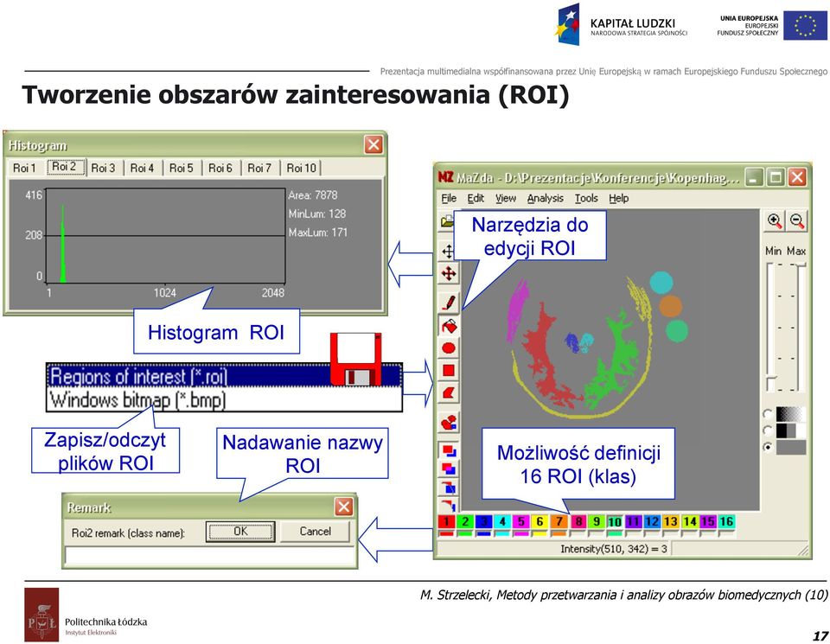The width and height of the screenshot is (830, 644).
Task: Toggle visibility box under ROI 10
Action: (615, 534)
